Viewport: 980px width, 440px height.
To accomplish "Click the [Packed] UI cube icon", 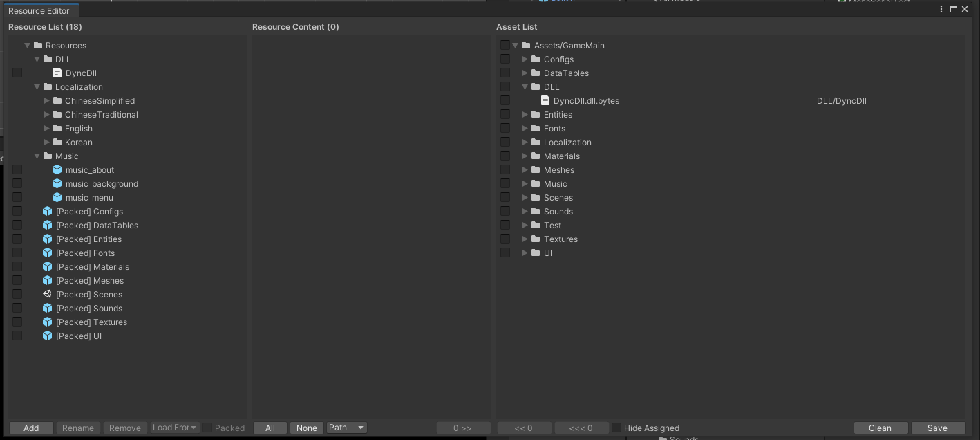I will click(x=48, y=336).
